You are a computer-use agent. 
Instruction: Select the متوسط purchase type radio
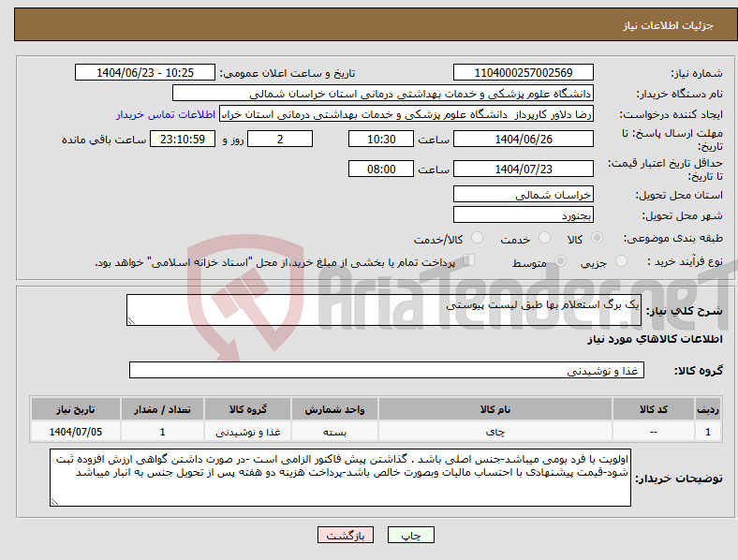tap(560, 260)
